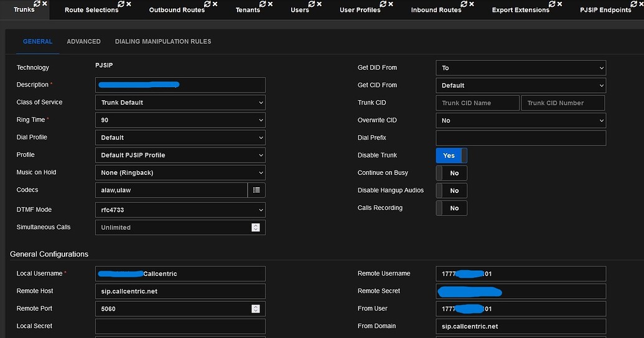Screen dimensions: 644x338
Task: Open the Music on Hold dropdown
Action: tap(180, 173)
